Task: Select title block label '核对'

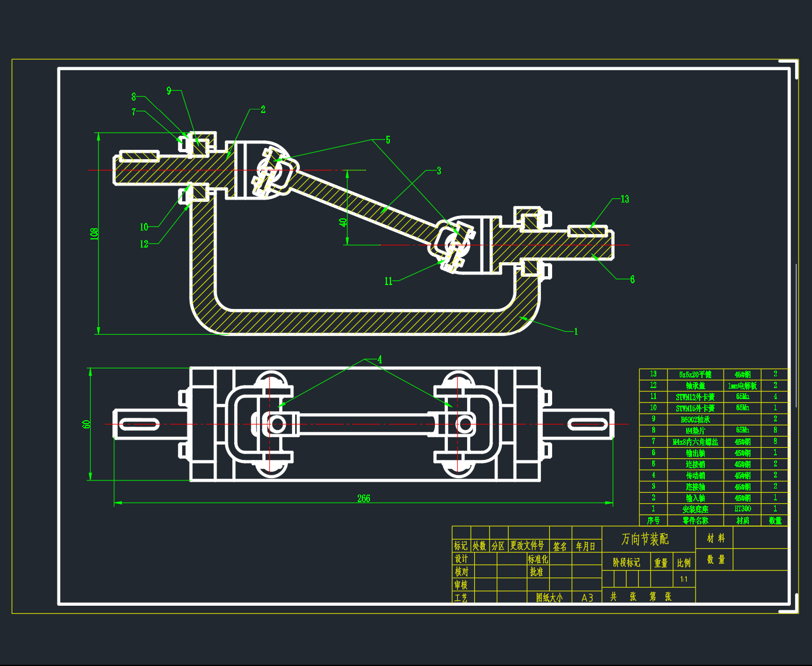Action: tap(461, 572)
